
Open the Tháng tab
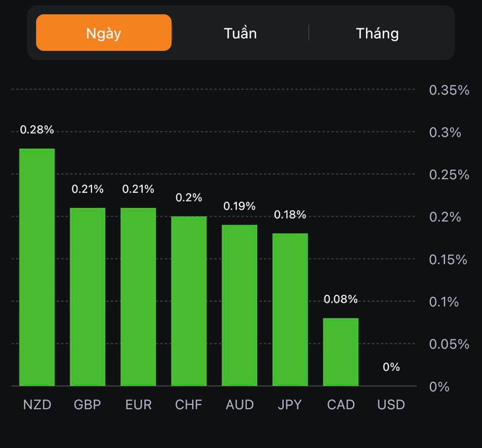(377, 33)
